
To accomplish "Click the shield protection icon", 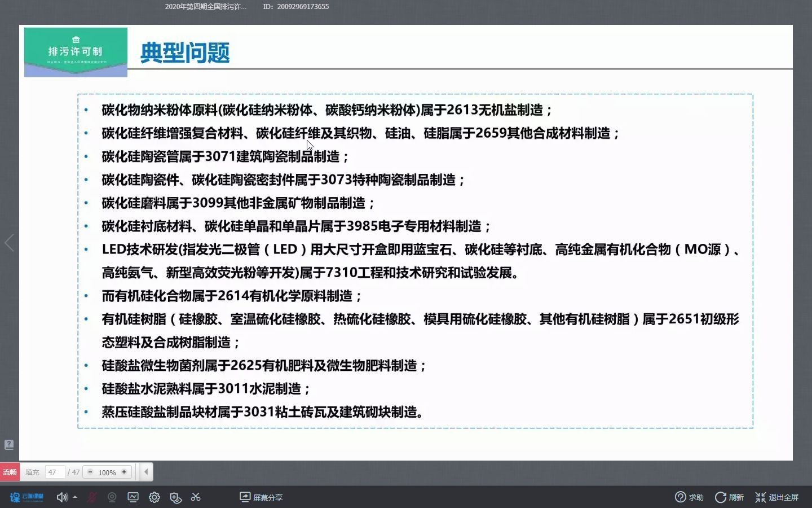I will click(x=175, y=497).
